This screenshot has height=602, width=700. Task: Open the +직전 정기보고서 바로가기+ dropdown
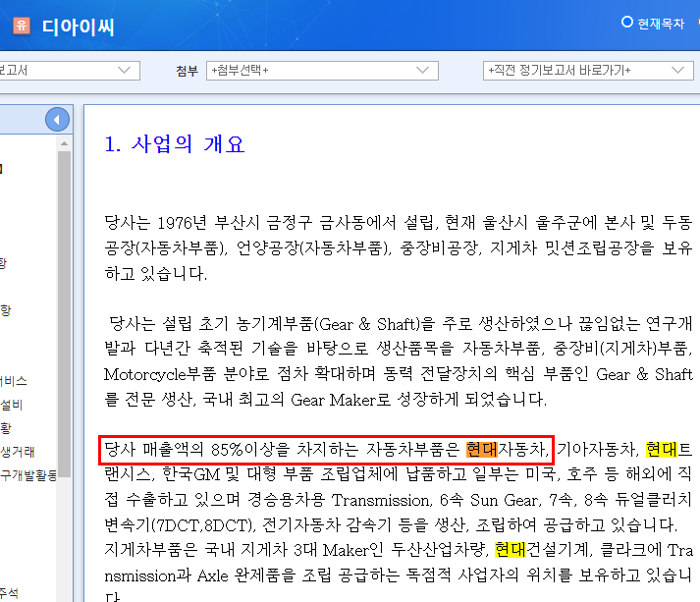pos(588,71)
